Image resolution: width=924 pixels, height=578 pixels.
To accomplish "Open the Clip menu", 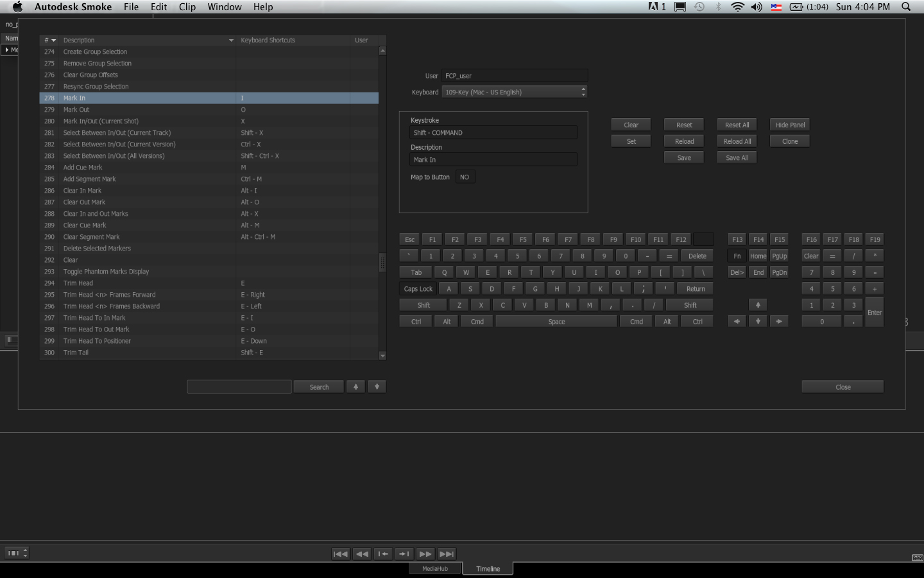I will 187,7.
